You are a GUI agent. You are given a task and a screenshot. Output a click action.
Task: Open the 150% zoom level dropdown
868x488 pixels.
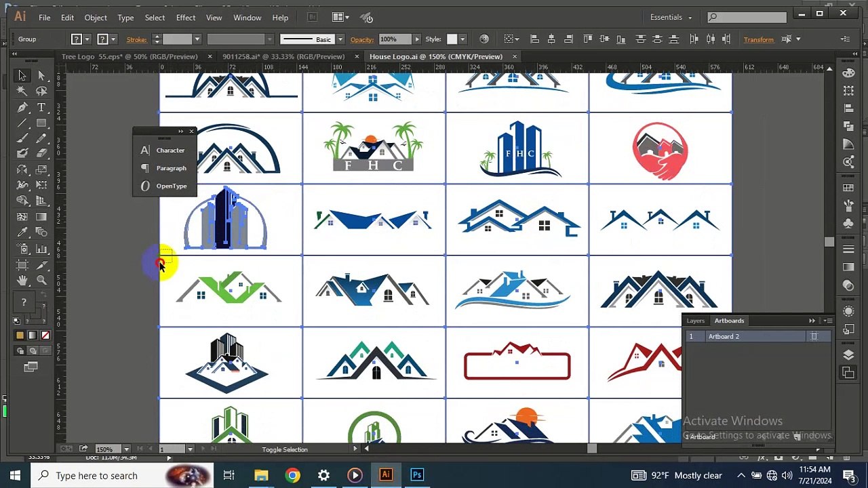[126, 449]
